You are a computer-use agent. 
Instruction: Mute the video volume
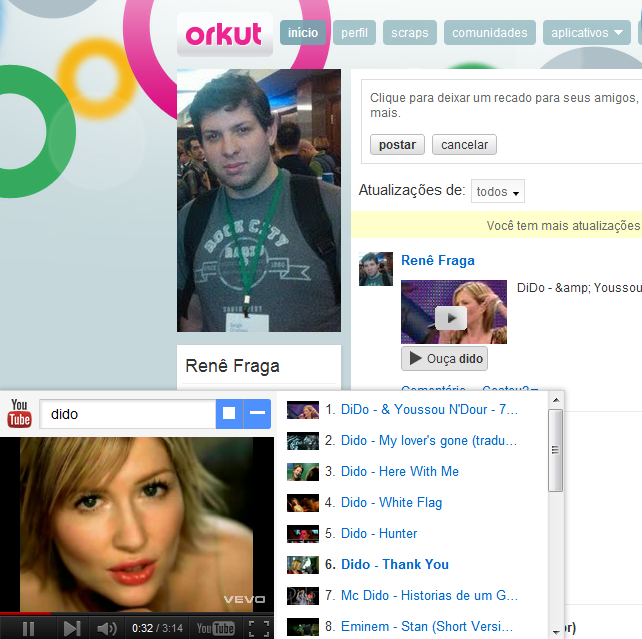(x=106, y=628)
